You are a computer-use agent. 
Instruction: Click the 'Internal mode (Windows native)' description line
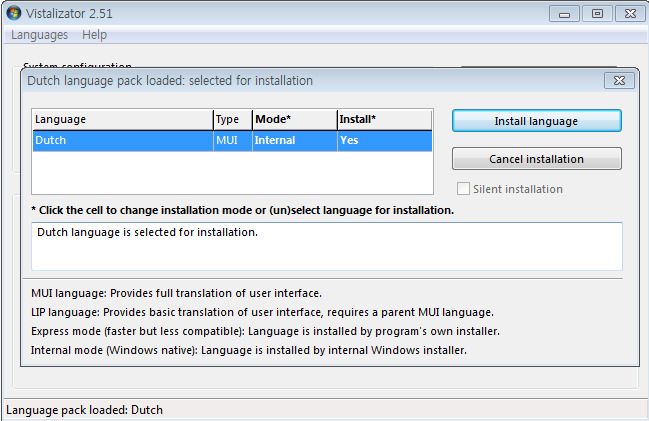click(249, 350)
